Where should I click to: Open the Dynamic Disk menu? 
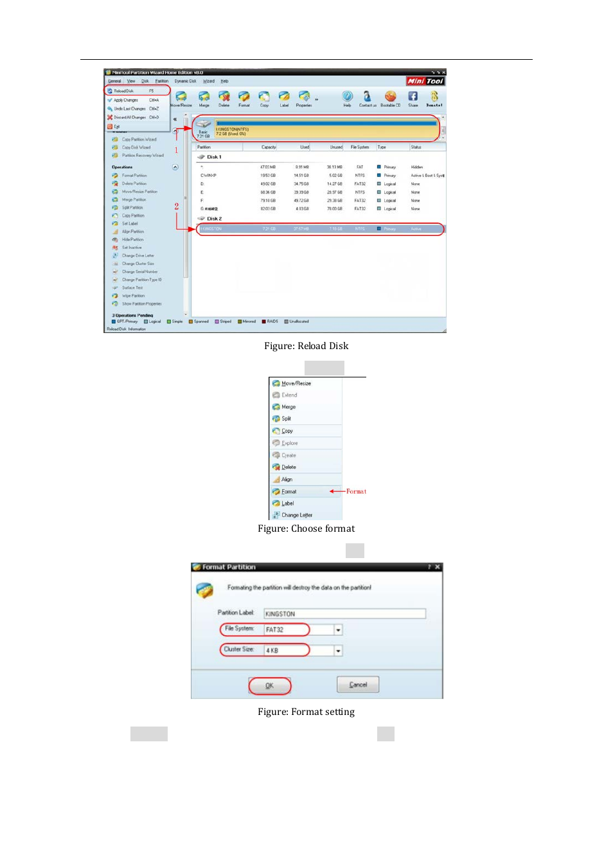click(x=186, y=81)
